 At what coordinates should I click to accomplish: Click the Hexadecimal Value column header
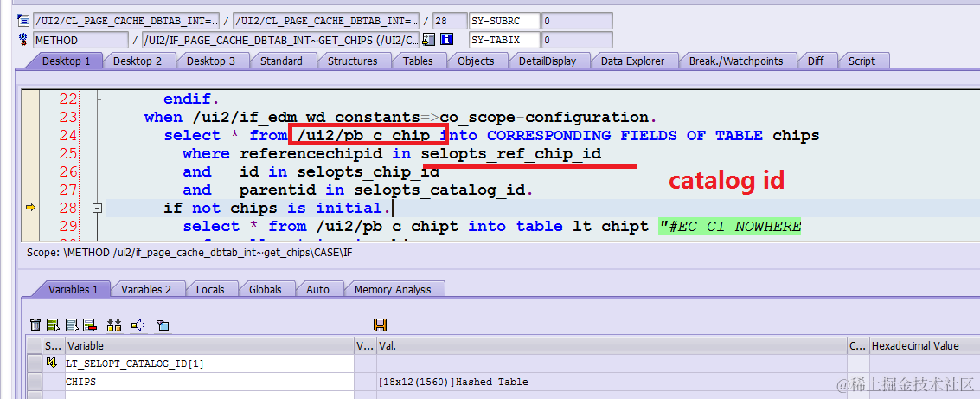(x=924, y=346)
